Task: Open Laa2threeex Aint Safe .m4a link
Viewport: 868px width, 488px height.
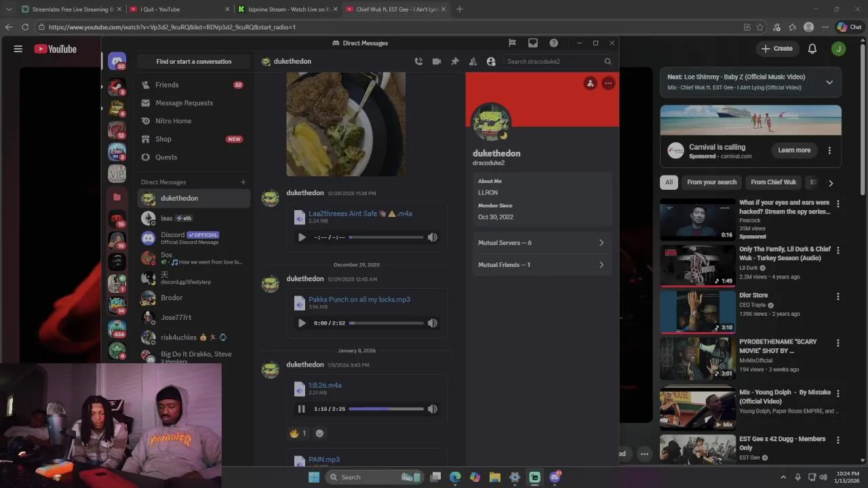Action: (x=360, y=213)
